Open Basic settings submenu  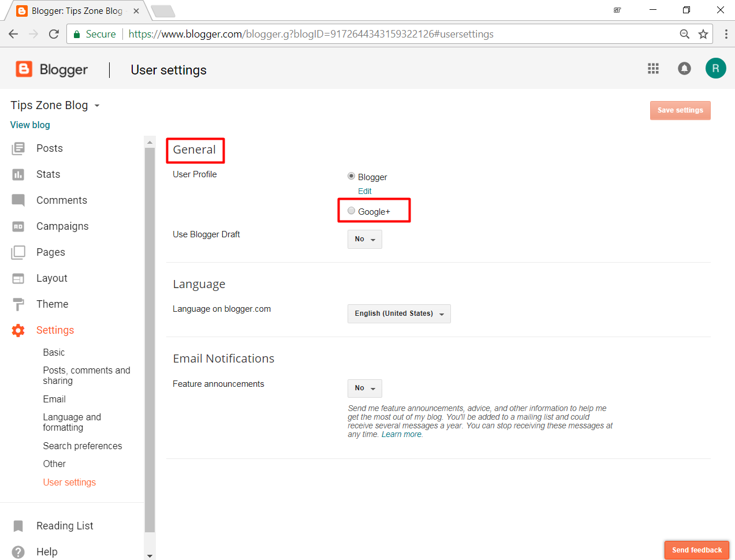pyautogui.click(x=54, y=352)
